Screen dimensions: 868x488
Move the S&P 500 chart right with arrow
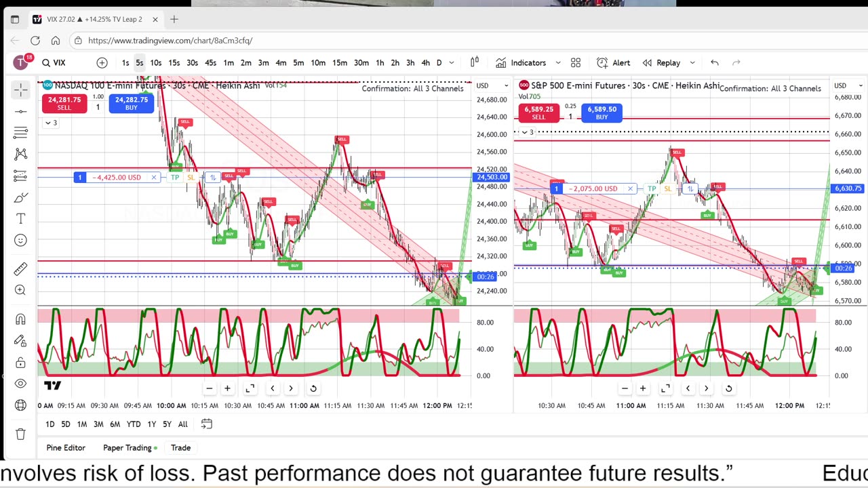[706, 388]
